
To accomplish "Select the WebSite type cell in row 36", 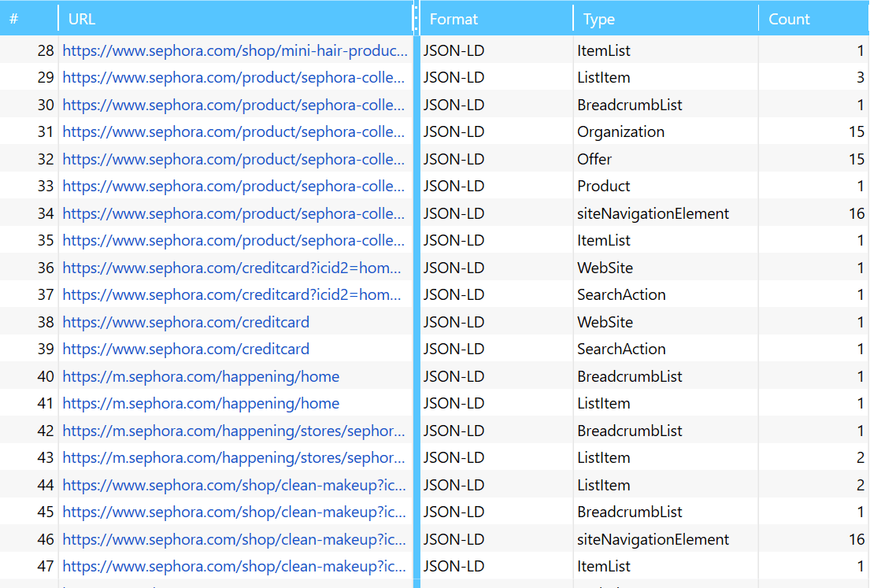I will pyautogui.click(x=666, y=268).
